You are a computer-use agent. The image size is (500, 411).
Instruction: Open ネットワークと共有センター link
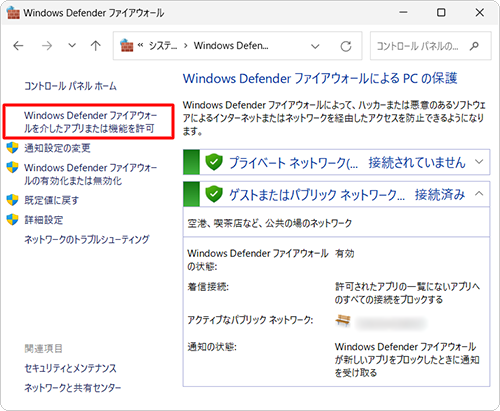(73, 388)
